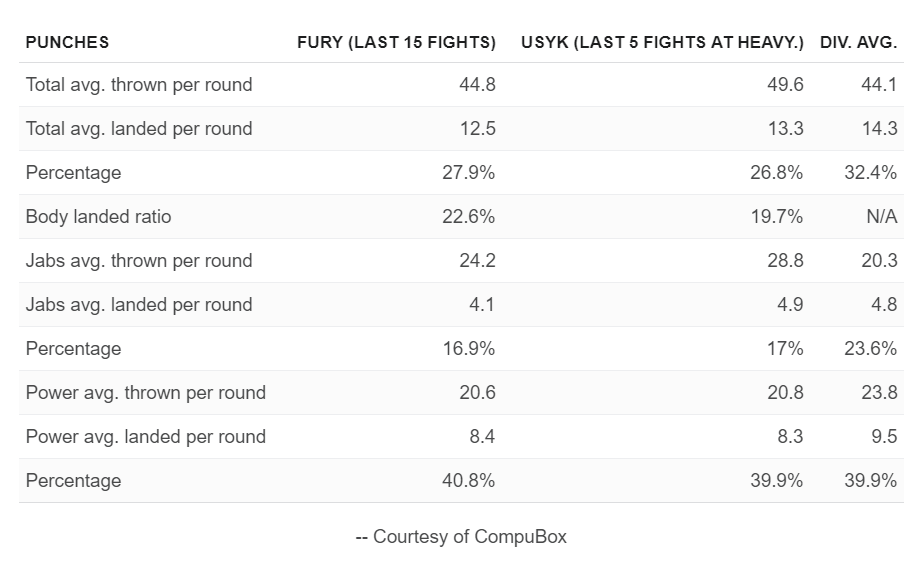Image resolution: width=923 pixels, height=568 pixels.
Task: Select Usyk's 49.6 total thrown value
Action: click(x=785, y=85)
